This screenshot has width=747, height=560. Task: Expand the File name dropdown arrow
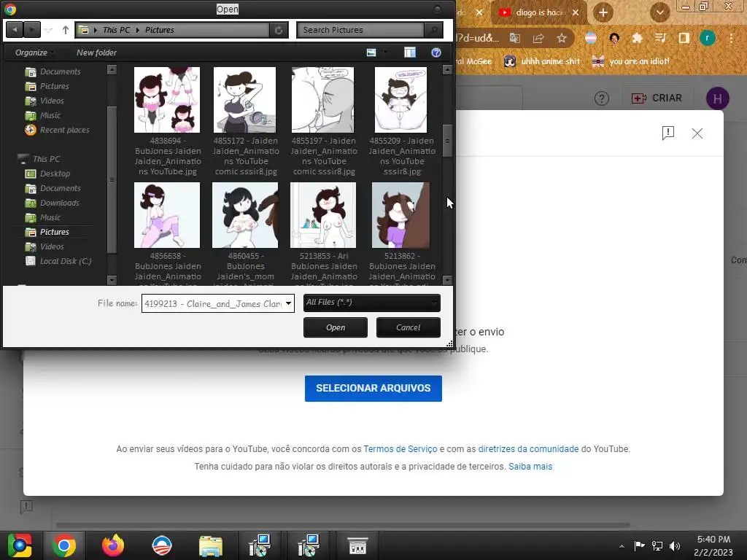[289, 303]
